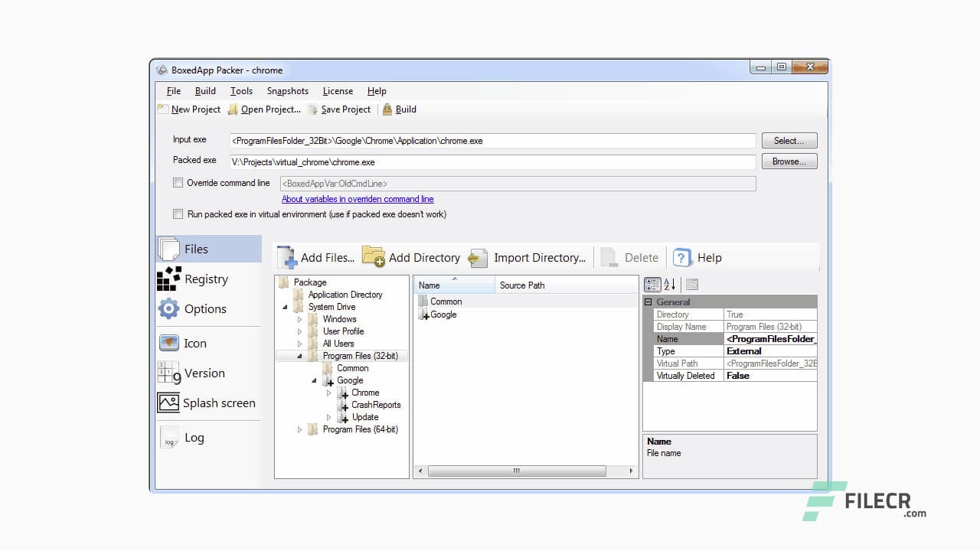Image resolution: width=980 pixels, height=551 pixels.
Task: Expand the Program Files (64-bit) node
Action: coord(300,429)
